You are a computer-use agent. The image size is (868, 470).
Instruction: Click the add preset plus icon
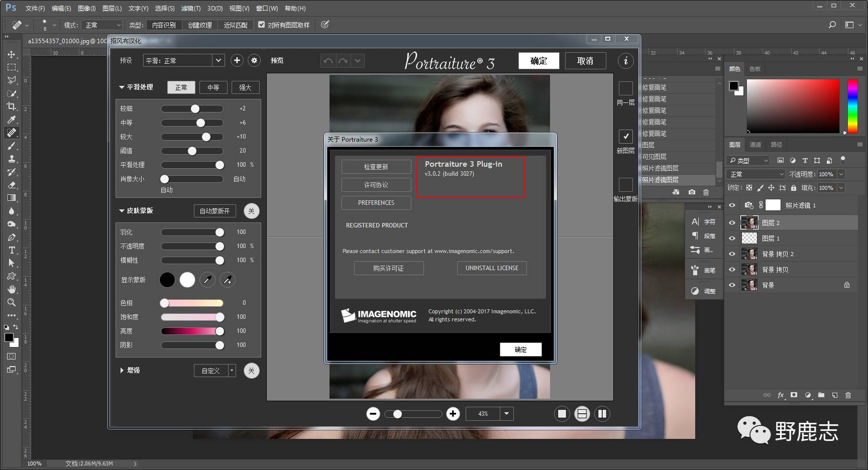(237, 61)
